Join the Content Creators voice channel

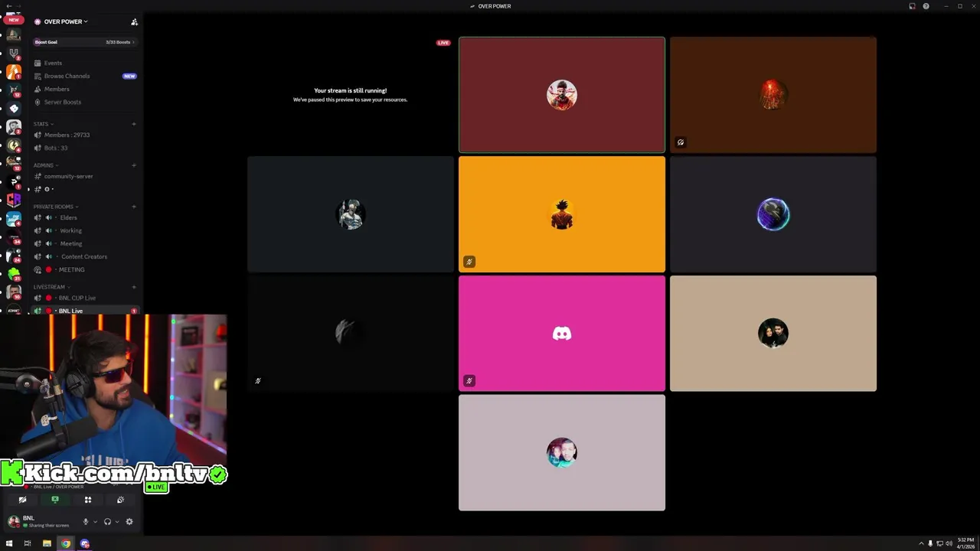click(84, 256)
